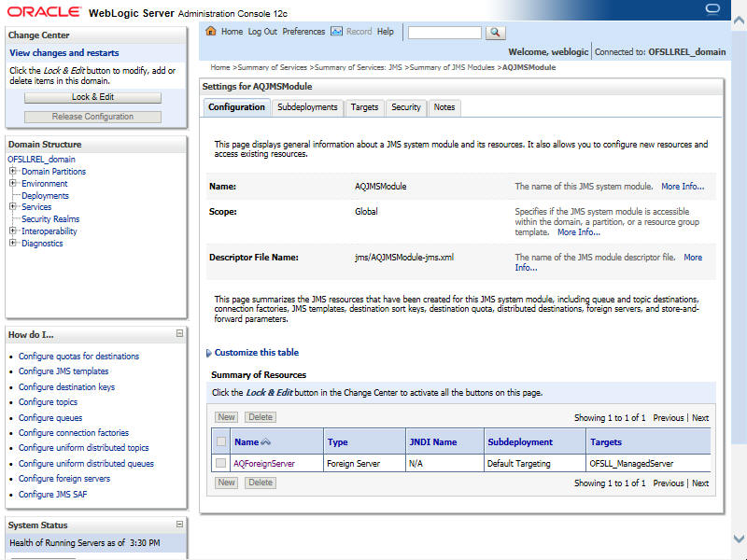Click Log Out link
The height and width of the screenshot is (560, 747).
click(x=262, y=32)
